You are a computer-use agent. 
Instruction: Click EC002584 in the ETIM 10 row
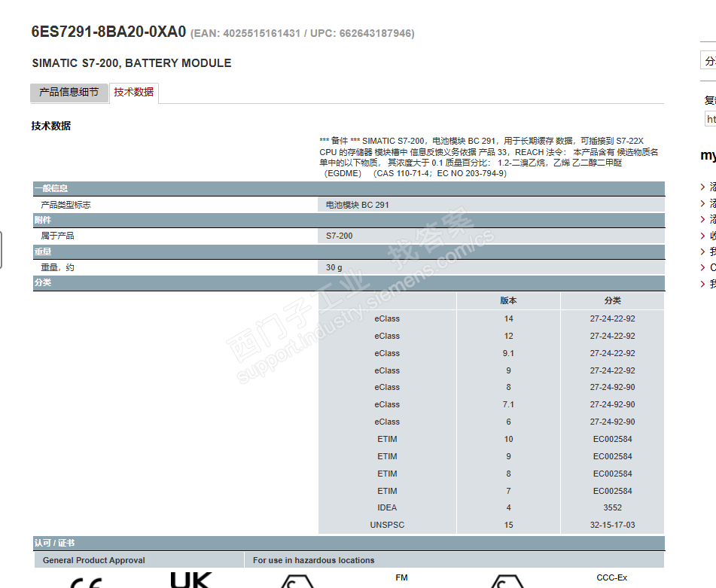(612, 439)
